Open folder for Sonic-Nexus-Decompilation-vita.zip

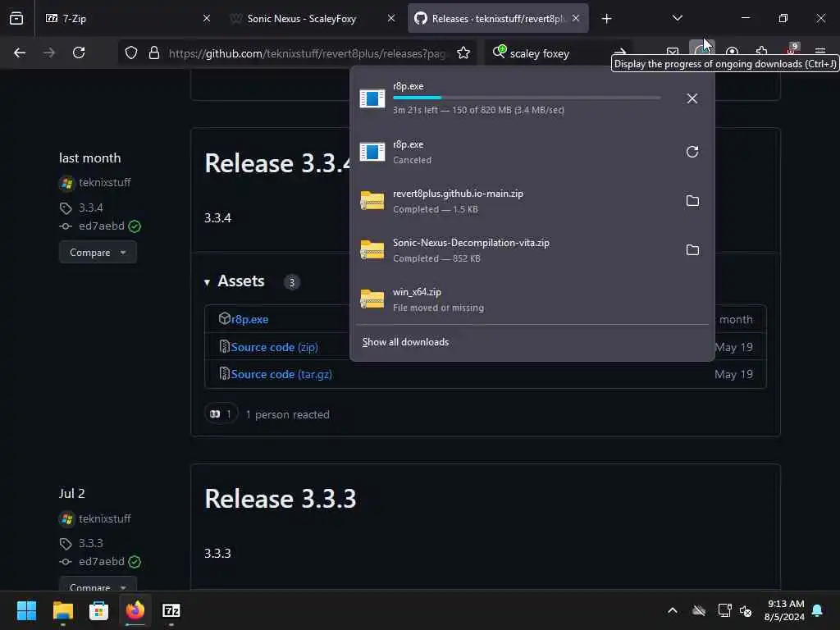pyautogui.click(x=692, y=250)
